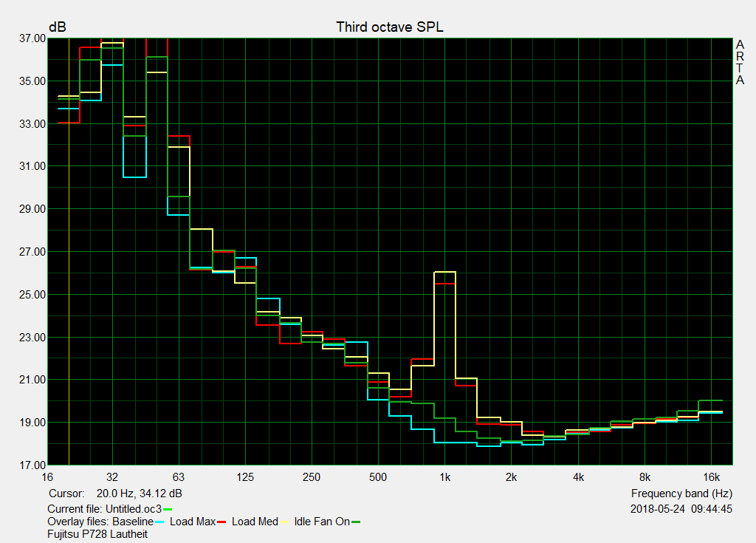Click the 2k frequency axis label
This screenshot has width=756, height=543.
[511, 477]
